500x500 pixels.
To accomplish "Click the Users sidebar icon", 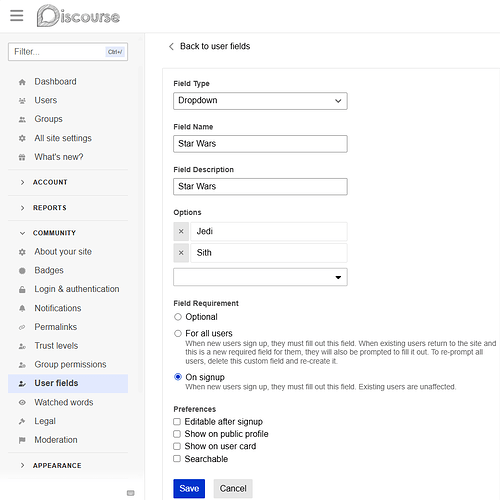I will (x=22, y=101).
